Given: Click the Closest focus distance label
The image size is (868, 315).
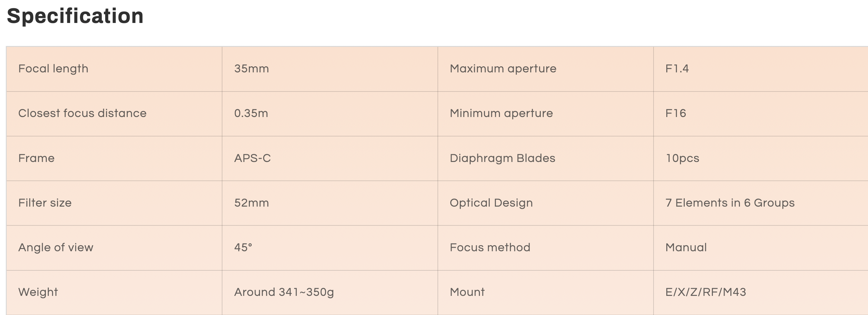Looking at the screenshot, I should click(82, 113).
